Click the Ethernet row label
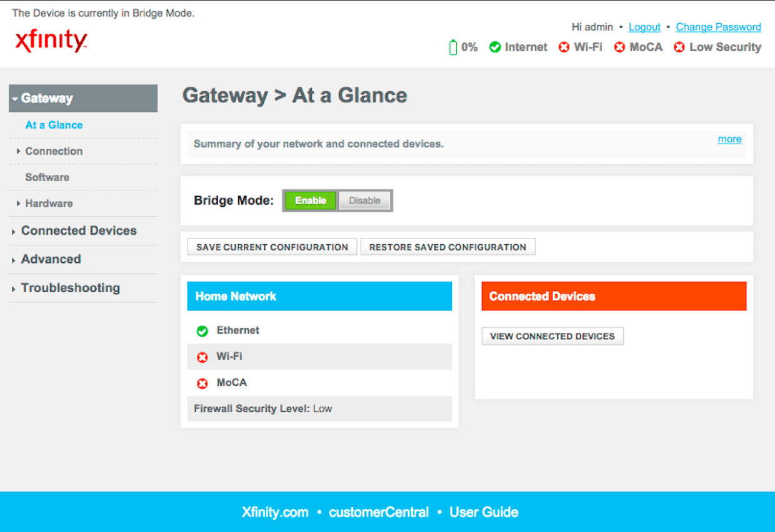The height and width of the screenshot is (532, 775). (238, 330)
